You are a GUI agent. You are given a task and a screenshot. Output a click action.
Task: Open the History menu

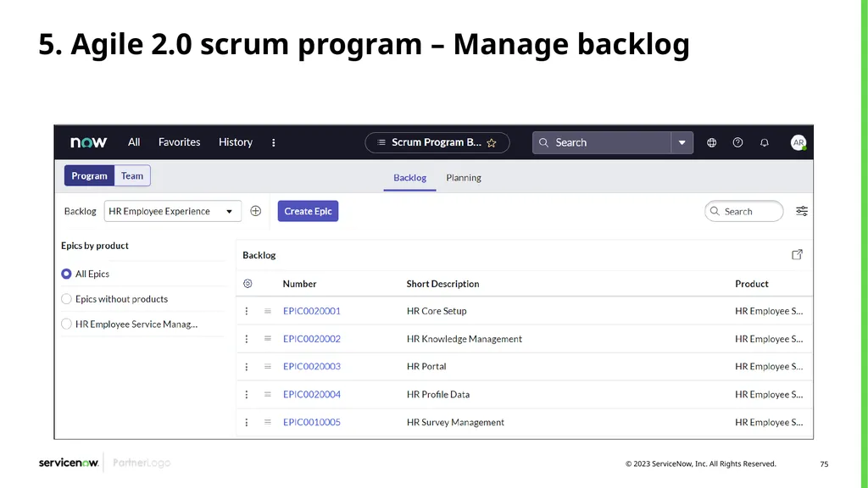click(236, 142)
